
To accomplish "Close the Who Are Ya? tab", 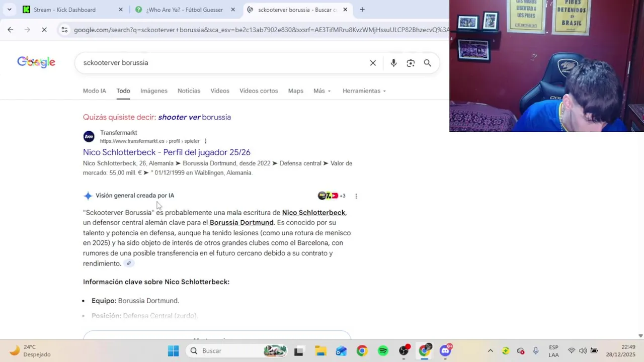I will (233, 10).
